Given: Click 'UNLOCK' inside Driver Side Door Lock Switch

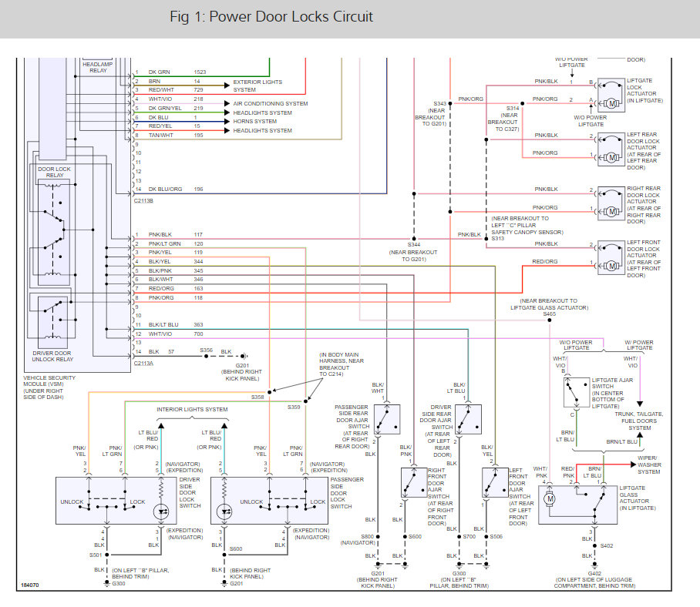Looking at the screenshot, I should tap(72, 502).
